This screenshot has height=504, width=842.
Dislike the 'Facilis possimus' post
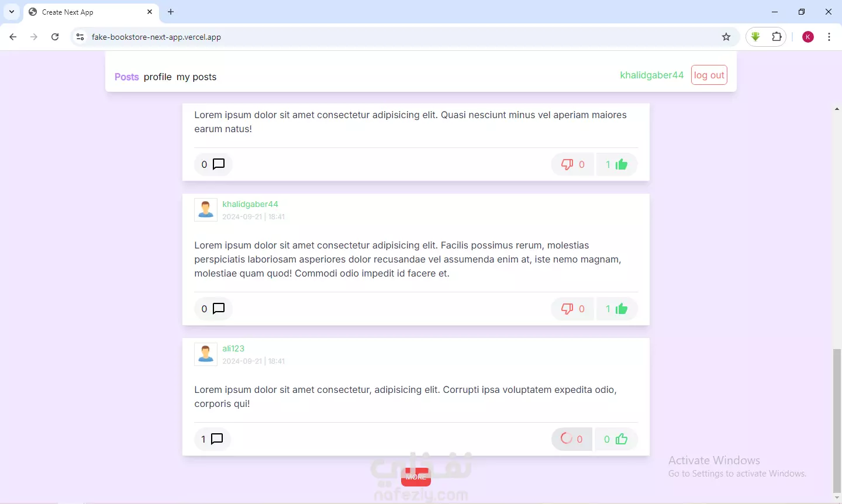click(573, 309)
